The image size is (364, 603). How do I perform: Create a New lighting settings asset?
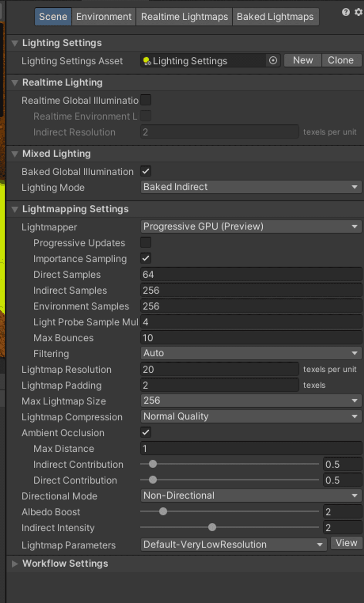(302, 60)
